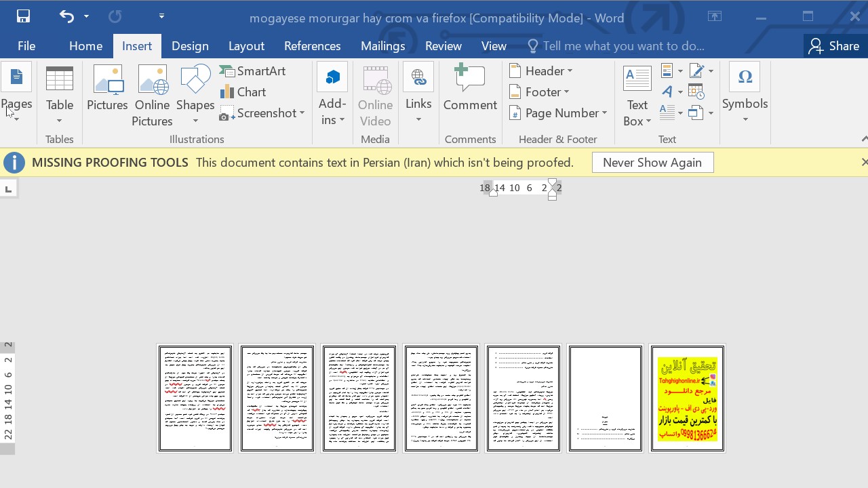Viewport: 868px width, 488px height.
Task: Open the Mailings tab
Action: (x=382, y=46)
